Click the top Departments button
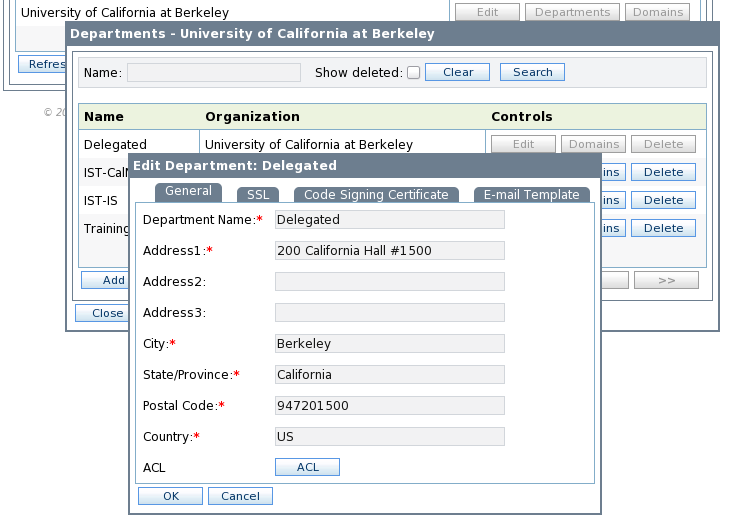This screenshot has height=527, width=729. coord(572,12)
